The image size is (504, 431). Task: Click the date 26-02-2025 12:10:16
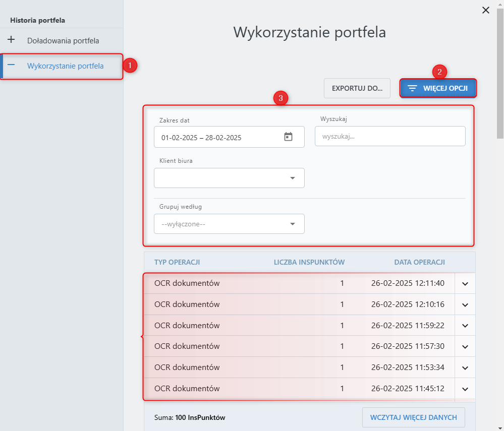click(408, 304)
